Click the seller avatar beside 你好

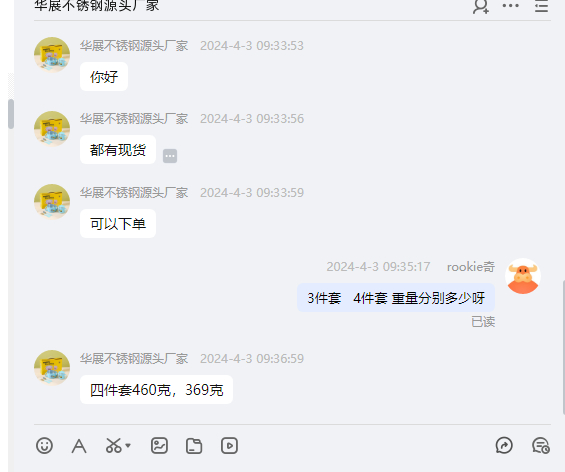click(x=52, y=55)
